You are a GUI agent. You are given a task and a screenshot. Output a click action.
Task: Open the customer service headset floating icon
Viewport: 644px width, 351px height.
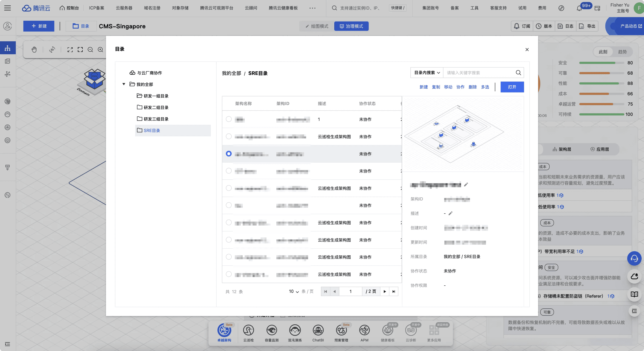click(x=634, y=258)
